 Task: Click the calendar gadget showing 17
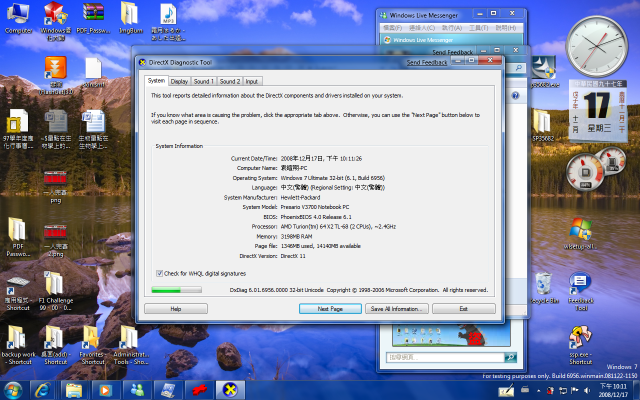click(598, 111)
